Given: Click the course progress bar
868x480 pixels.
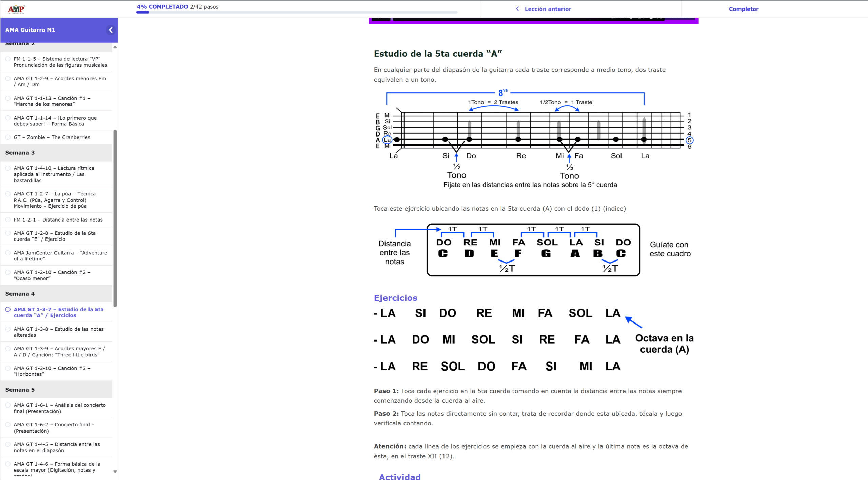Looking at the screenshot, I should (297, 12).
